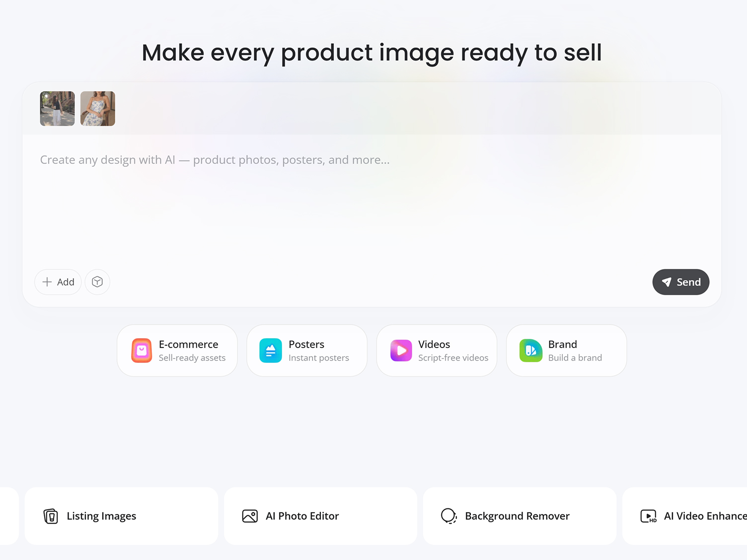Choose the Brand category label
The image size is (747, 560).
(x=563, y=345)
